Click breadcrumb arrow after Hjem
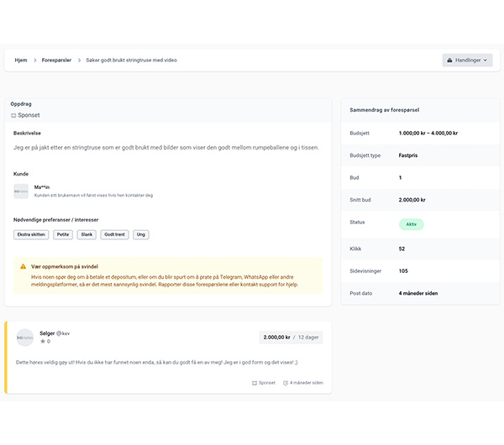Viewport: 504px width, 445px height. [35, 60]
